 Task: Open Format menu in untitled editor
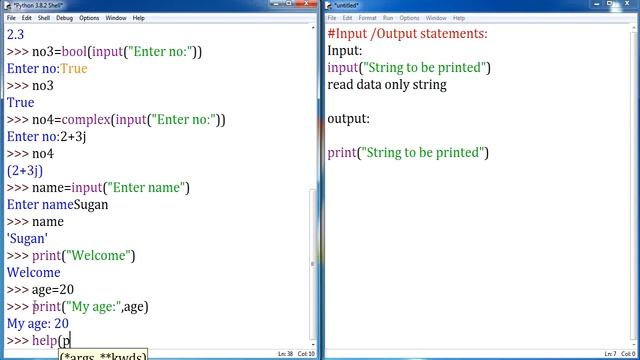click(x=367, y=18)
